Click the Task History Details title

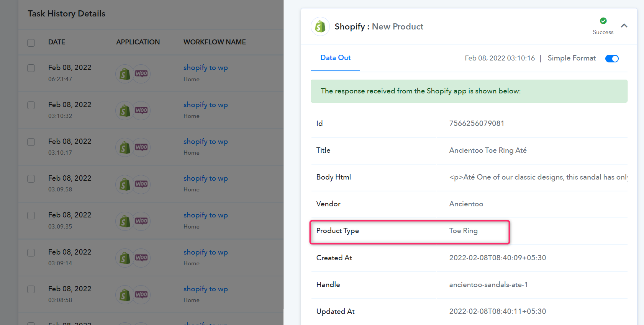[66, 14]
